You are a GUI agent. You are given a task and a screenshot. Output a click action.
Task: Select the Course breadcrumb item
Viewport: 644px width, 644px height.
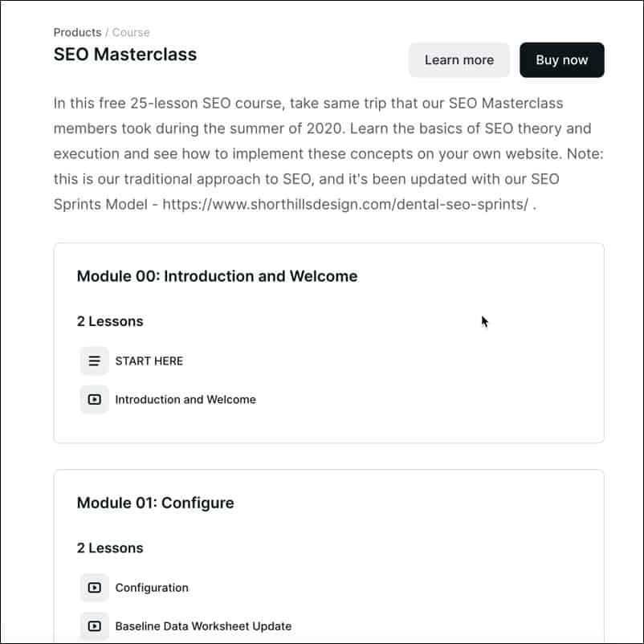(x=131, y=32)
